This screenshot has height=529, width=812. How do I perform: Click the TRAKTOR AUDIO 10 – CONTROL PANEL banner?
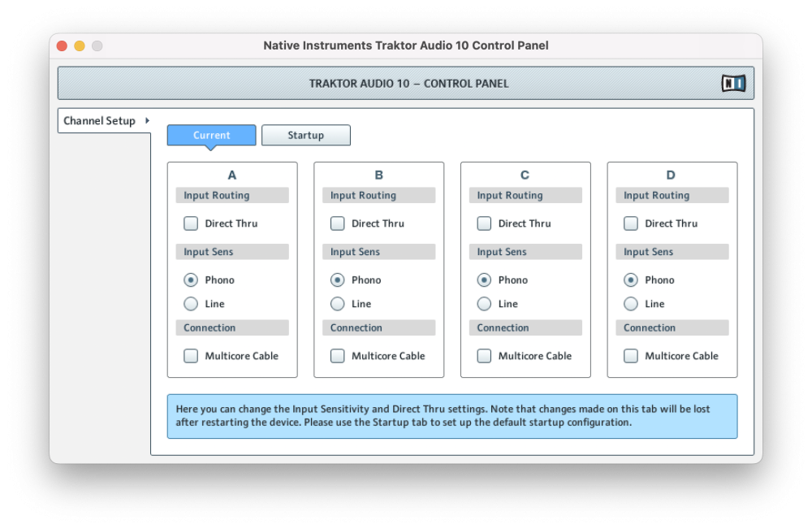406,83
